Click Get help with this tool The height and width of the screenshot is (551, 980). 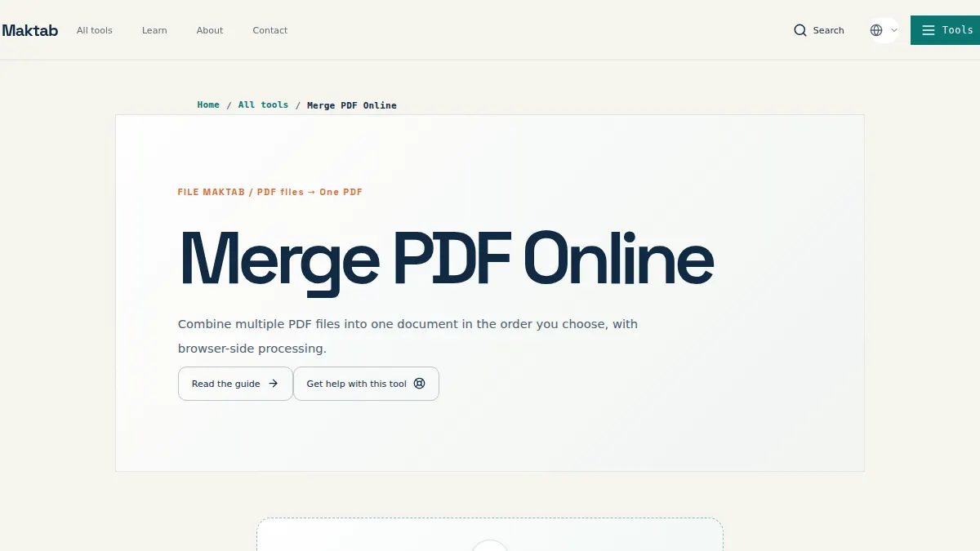click(366, 384)
